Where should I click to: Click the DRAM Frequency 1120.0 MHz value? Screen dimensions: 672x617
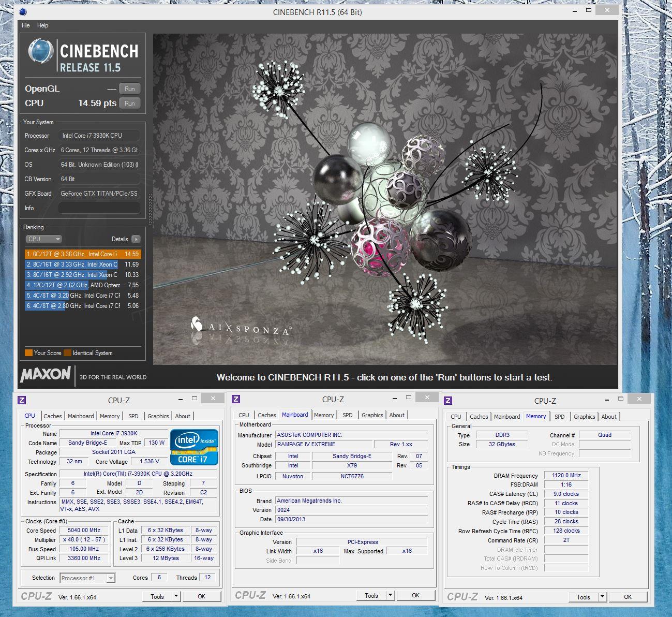click(566, 475)
